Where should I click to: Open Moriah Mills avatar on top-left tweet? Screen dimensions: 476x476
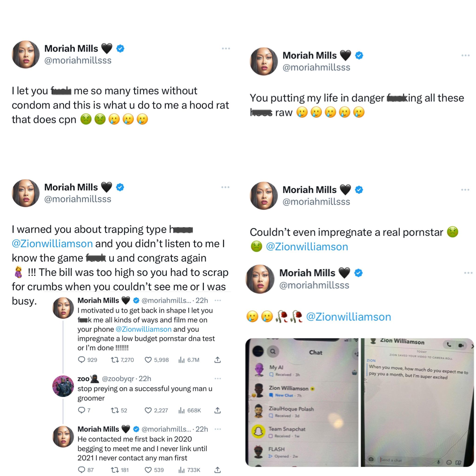(x=26, y=54)
